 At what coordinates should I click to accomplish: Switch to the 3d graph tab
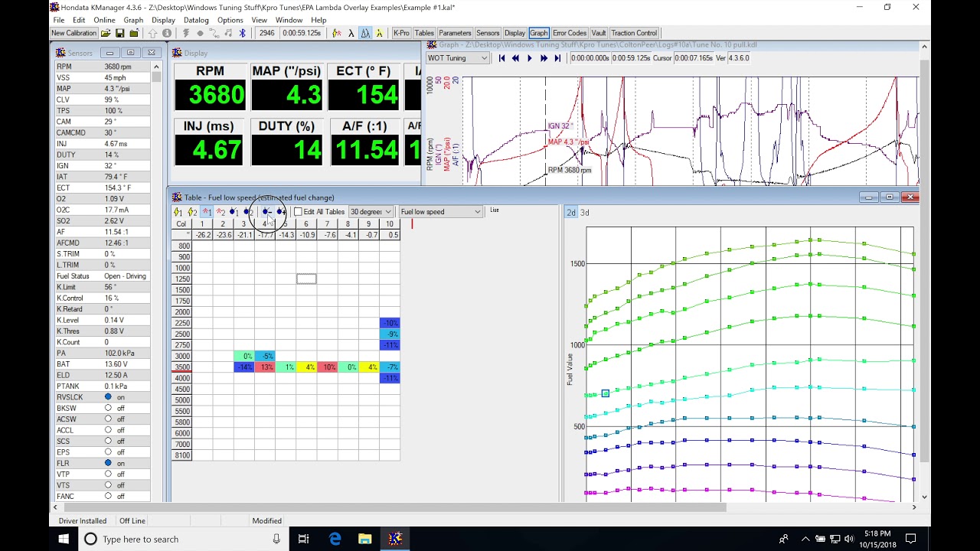(x=585, y=213)
